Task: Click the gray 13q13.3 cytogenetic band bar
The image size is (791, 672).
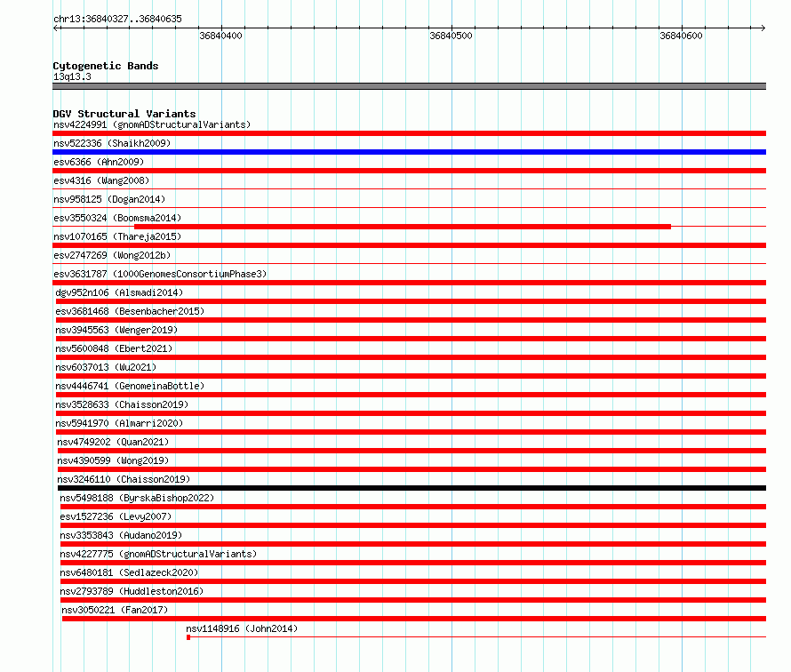Action: click(x=409, y=86)
